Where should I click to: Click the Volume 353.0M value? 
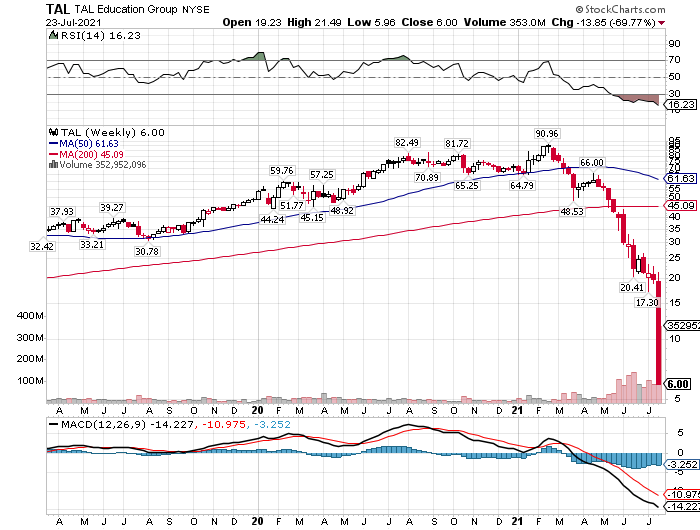504,22
